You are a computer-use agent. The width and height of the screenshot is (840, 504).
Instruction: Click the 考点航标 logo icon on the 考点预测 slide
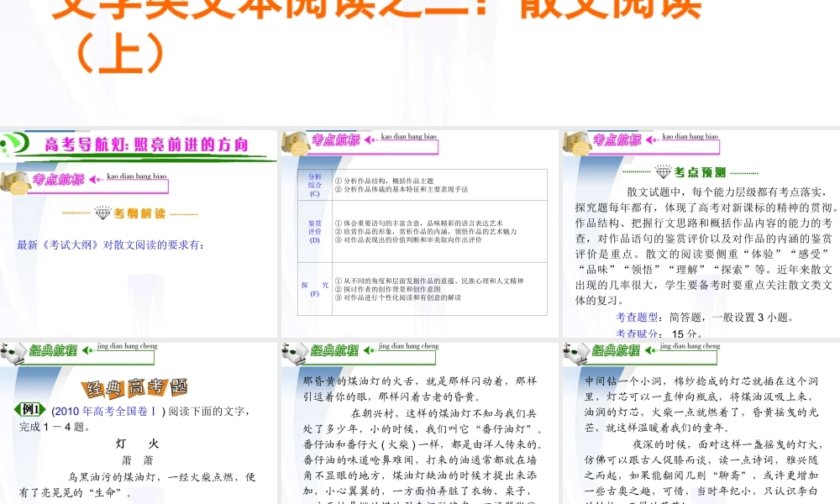[576, 144]
